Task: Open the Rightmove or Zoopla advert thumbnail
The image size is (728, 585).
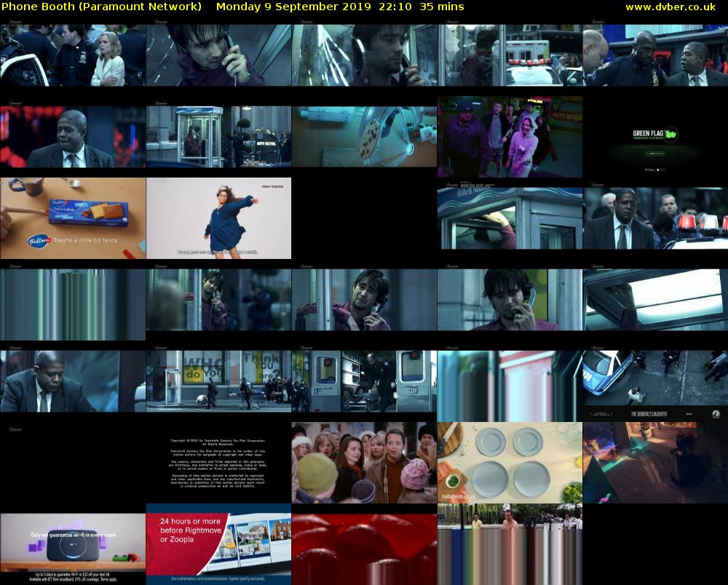Action: click(218, 544)
